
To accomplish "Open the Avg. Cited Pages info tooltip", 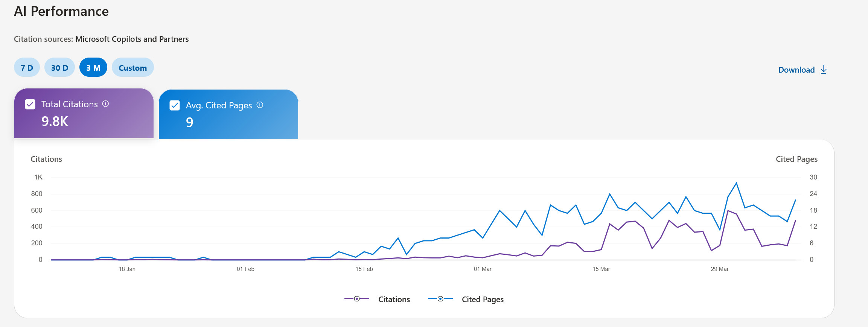I will coord(260,105).
